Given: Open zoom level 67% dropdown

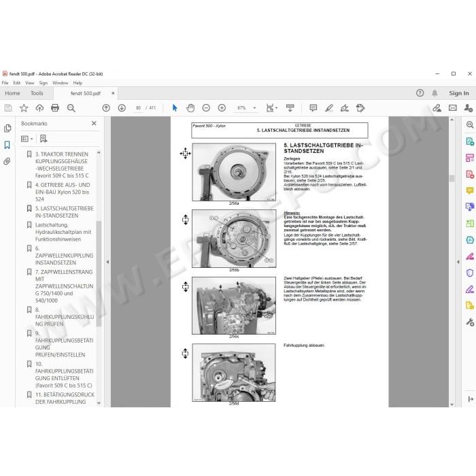Looking at the screenshot, I should [x=254, y=107].
